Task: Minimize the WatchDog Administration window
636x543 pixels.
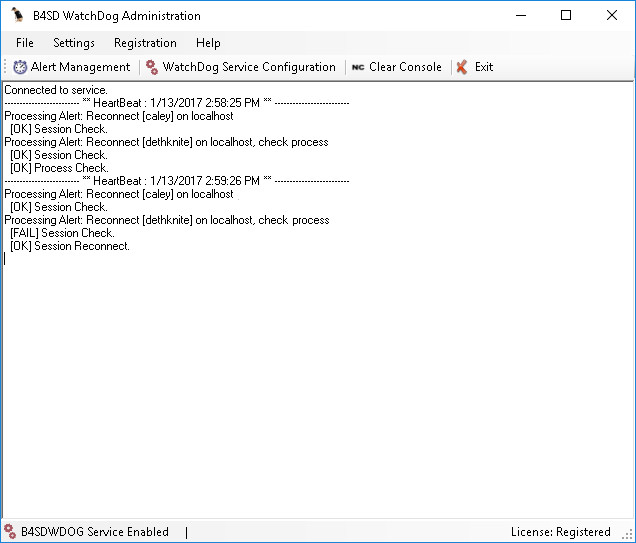Action: [x=521, y=15]
